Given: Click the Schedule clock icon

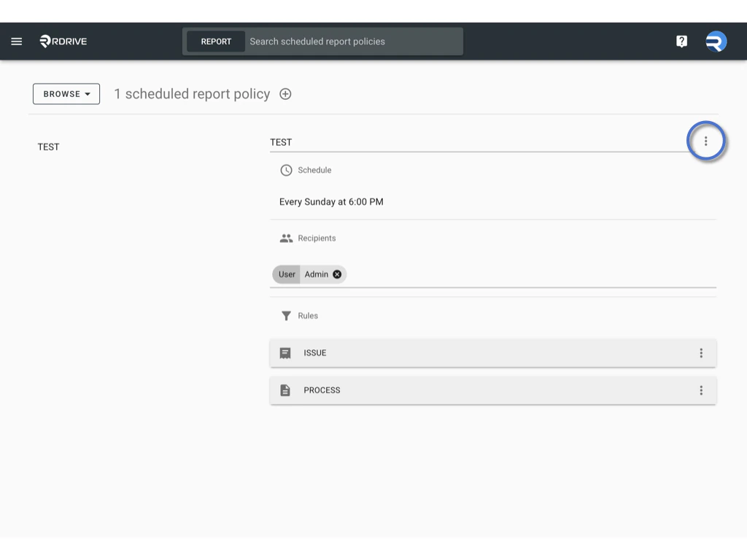Looking at the screenshot, I should 285,170.
